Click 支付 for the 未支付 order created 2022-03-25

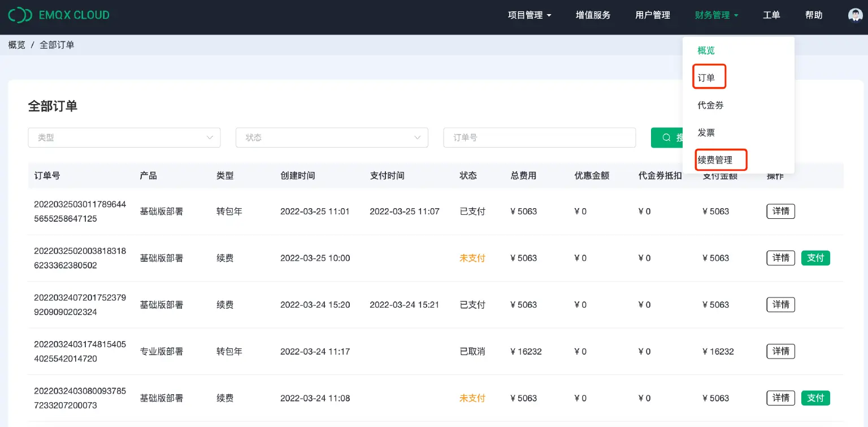[815, 258]
